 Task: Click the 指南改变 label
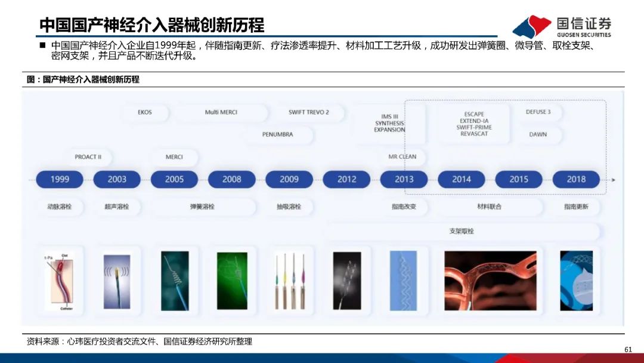coord(404,207)
